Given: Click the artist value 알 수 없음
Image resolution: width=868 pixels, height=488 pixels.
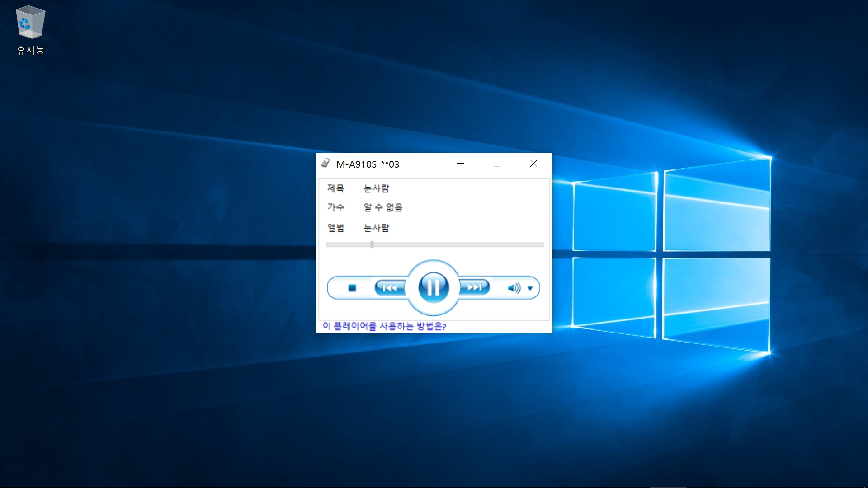Looking at the screenshot, I should click(x=383, y=207).
